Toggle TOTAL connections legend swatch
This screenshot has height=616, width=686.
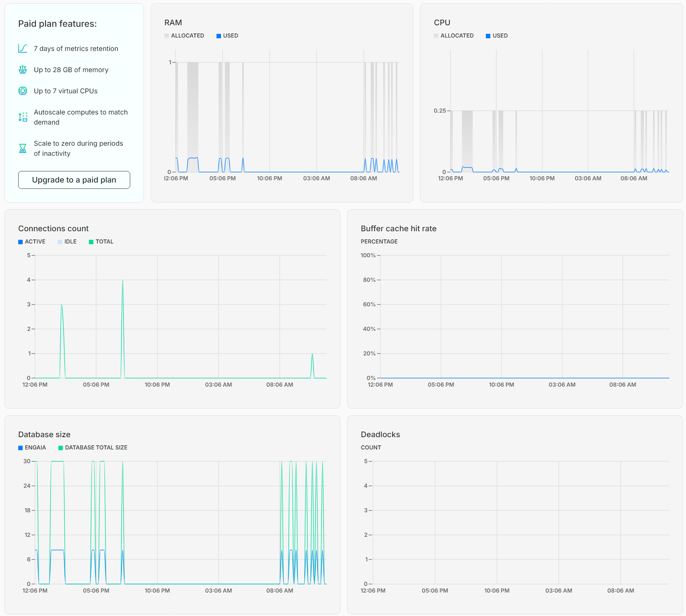pyautogui.click(x=91, y=242)
